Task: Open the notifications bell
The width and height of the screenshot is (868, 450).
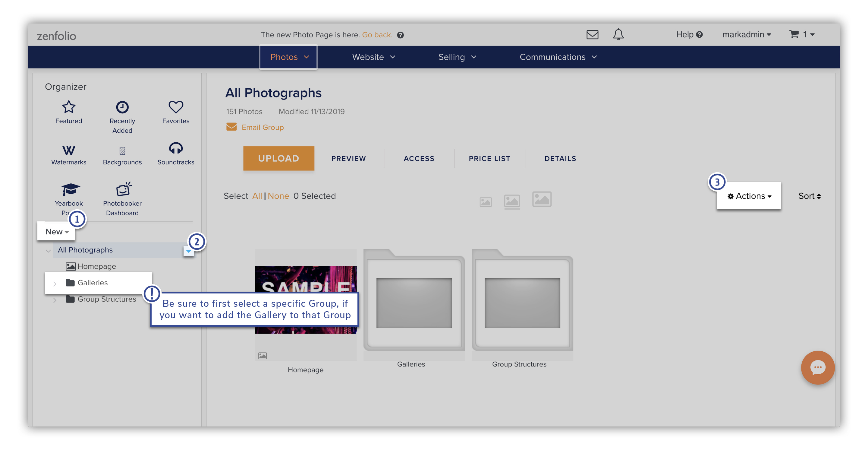Action: click(x=619, y=34)
